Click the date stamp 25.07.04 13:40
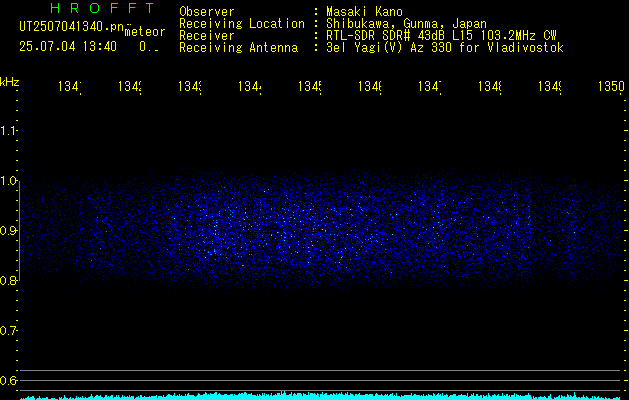The image size is (629, 400). click(68, 47)
